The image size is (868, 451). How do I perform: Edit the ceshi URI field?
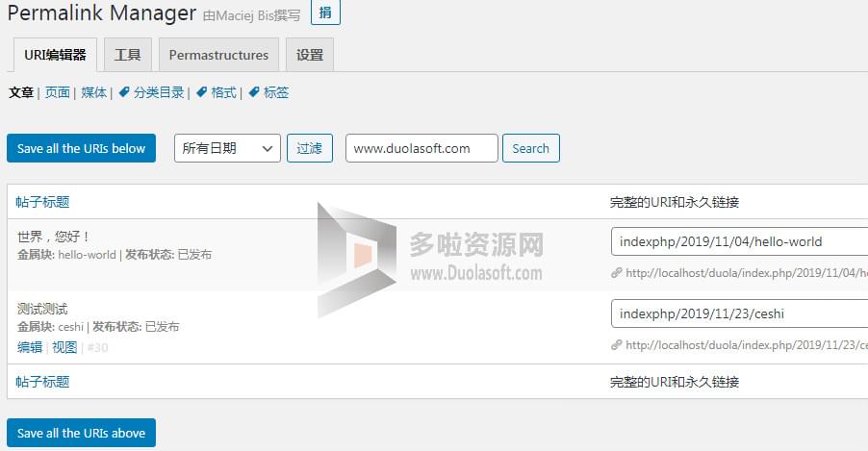pyautogui.click(x=740, y=313)
